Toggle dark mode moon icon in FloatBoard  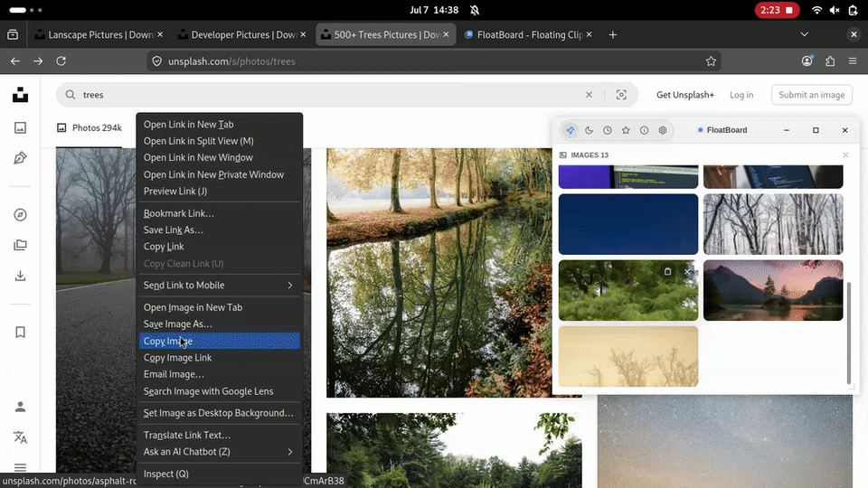pyautogui.click(x=589, y=130)
